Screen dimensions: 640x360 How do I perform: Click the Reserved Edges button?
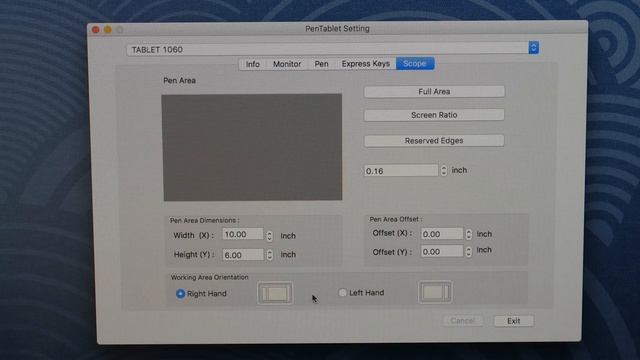(x=434, y=141)
